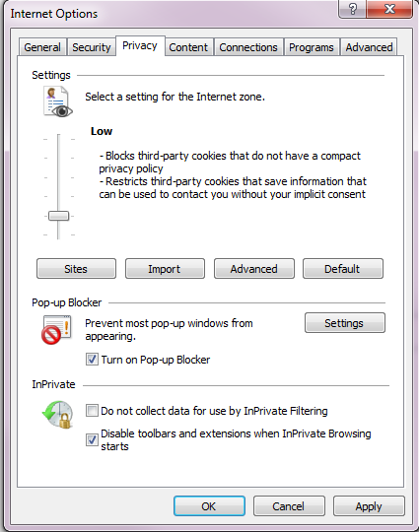Open the Security tab
419x532 pixels.
pyautogui.click(x=92, y=47)
